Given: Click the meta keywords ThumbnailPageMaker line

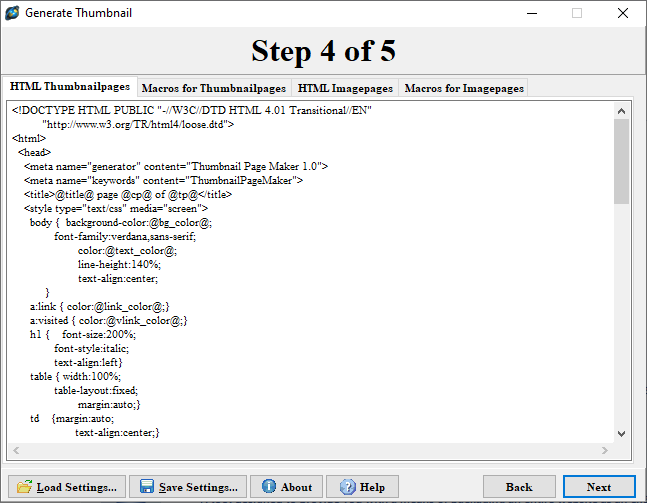Looking at the screenshot, I should point(163,180).
